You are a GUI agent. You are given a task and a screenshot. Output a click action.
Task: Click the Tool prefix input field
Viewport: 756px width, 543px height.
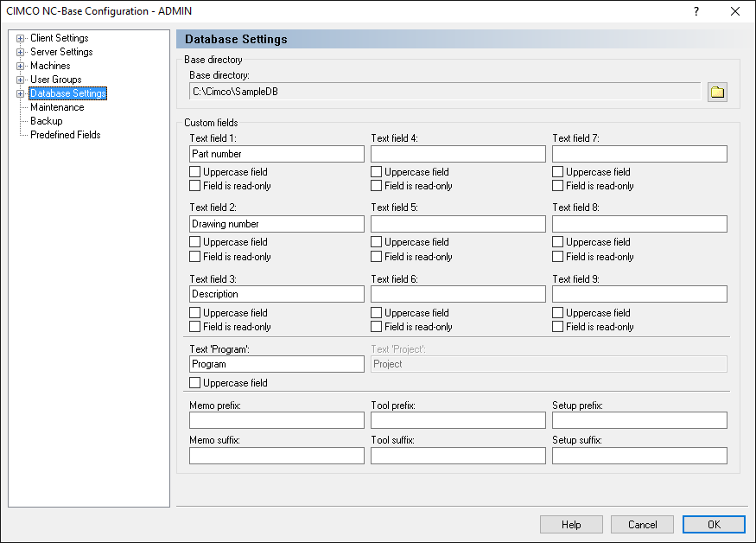[x=458, y=420]
